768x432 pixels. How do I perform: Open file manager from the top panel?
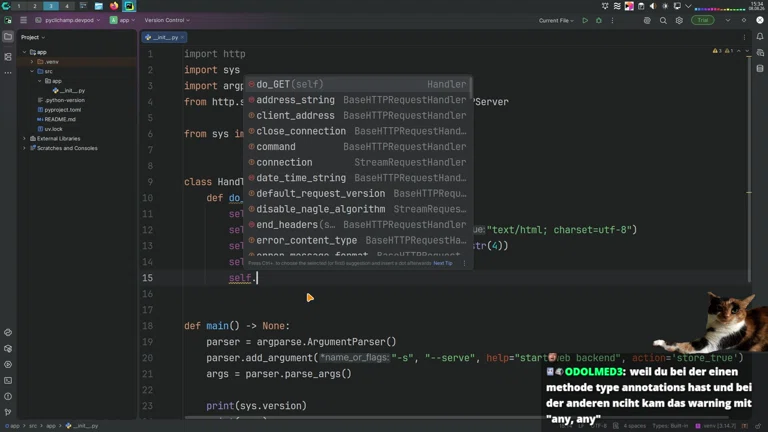98,6
